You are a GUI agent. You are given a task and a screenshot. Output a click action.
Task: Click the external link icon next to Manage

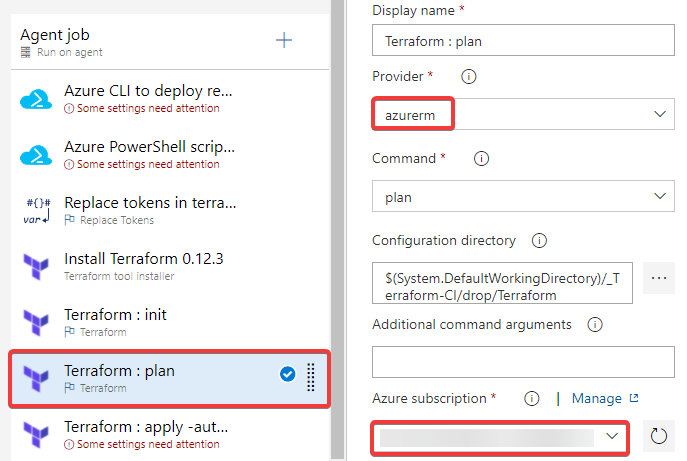634,398
